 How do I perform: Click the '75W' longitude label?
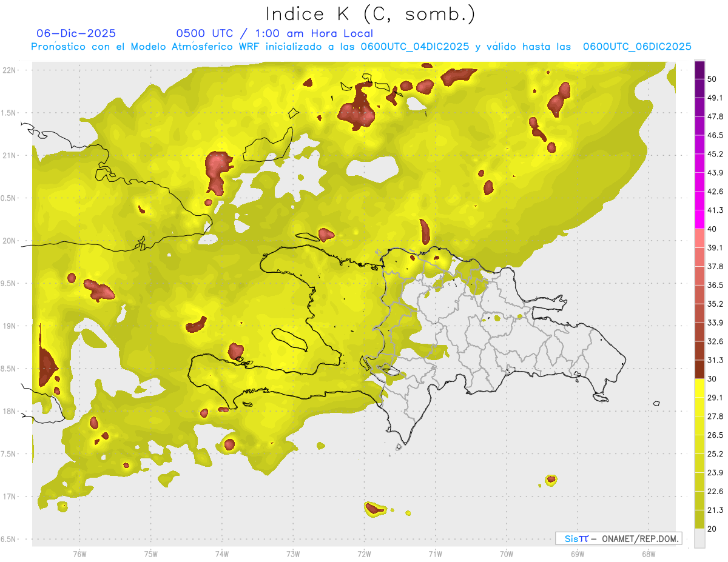click(x=151, y=554)
